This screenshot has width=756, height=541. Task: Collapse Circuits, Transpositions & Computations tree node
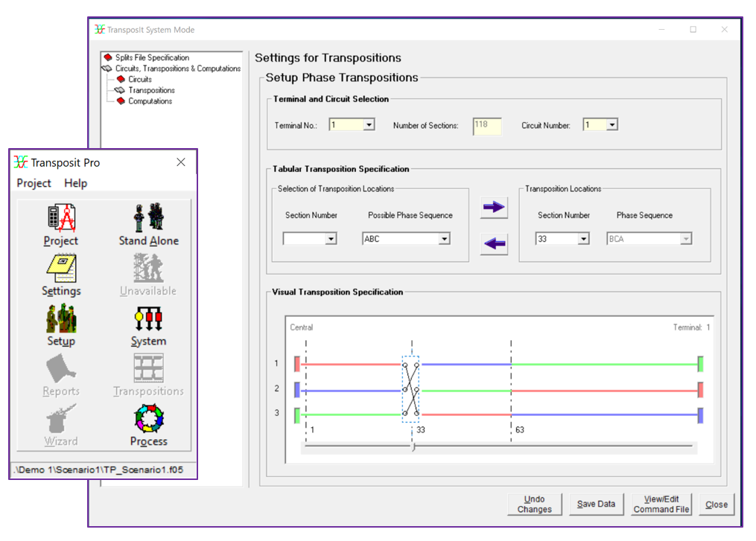[x=107, y=68]
